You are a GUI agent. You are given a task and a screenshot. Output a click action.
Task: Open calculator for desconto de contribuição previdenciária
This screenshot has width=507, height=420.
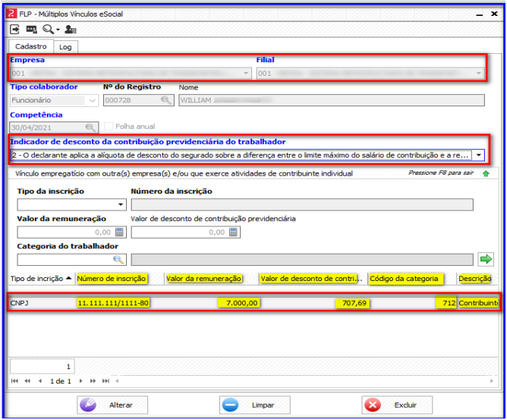point(234,232)
